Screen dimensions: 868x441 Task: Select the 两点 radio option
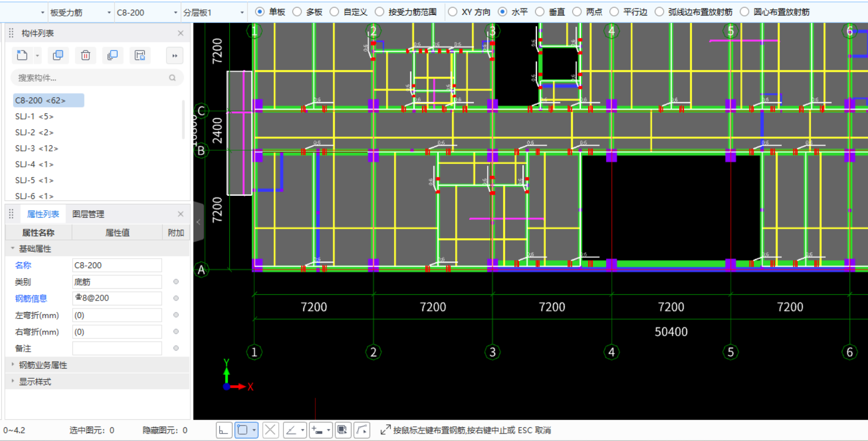coord(577,12)
